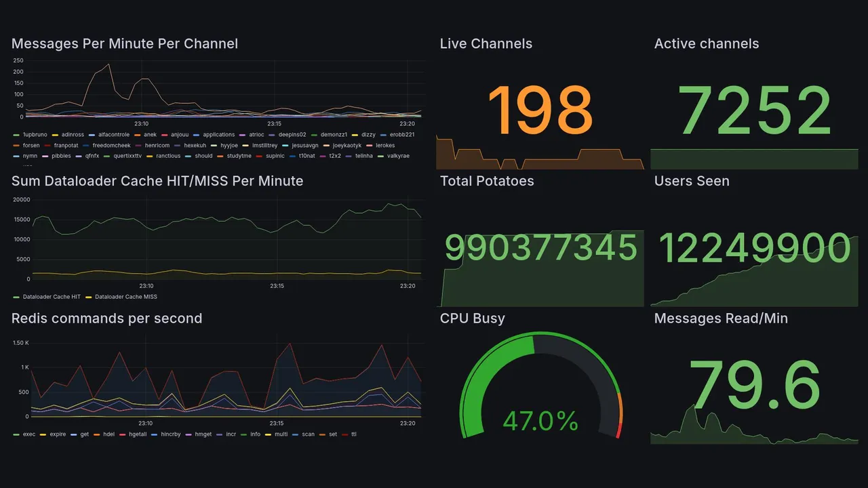Select the hmget Redis legend entry
The height and width of the screenshot is (488, 868).
pyautogui.click(x=199, y=434)
